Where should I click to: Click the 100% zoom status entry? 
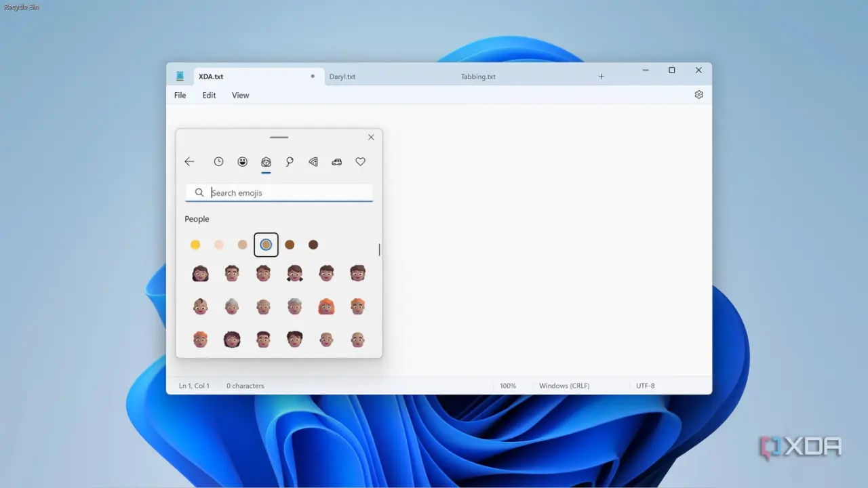click(508, 386)
